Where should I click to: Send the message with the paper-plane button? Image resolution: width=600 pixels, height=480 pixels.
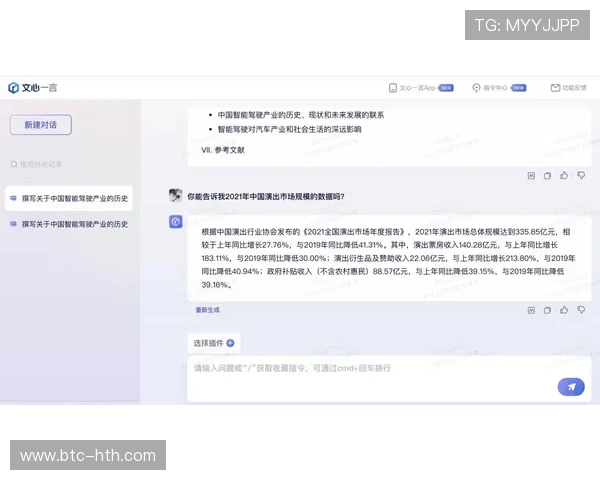pos(571,387)
